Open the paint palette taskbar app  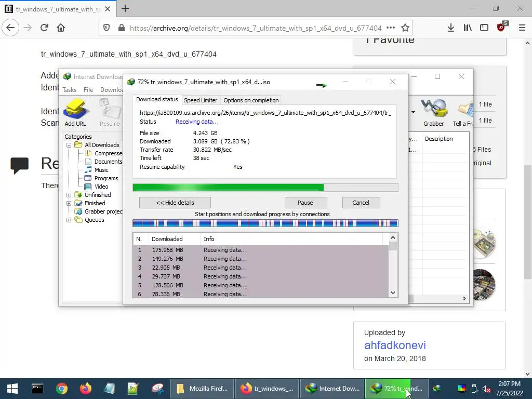[157, 389]
